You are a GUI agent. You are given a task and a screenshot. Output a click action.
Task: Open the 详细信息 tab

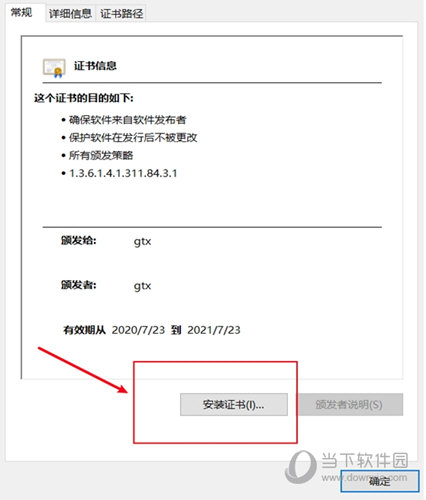pos(70,14)
